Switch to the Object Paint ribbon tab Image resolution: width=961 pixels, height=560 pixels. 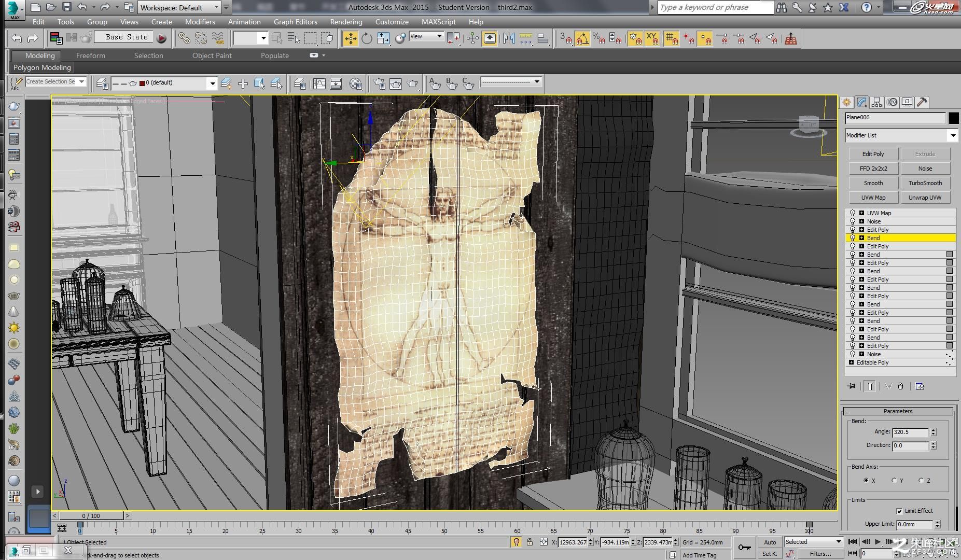(212, 55)
